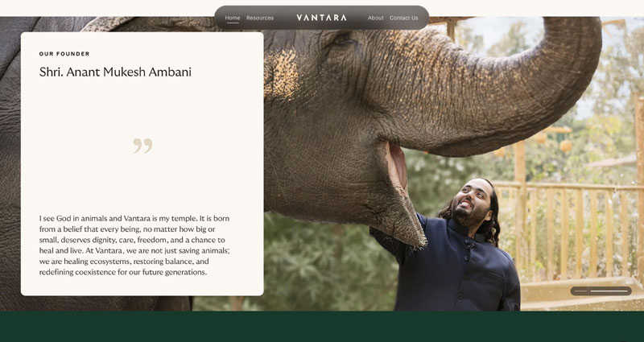The image size is (644, 342).
Task: Open the Home navigation link
Action: point(233,18)
